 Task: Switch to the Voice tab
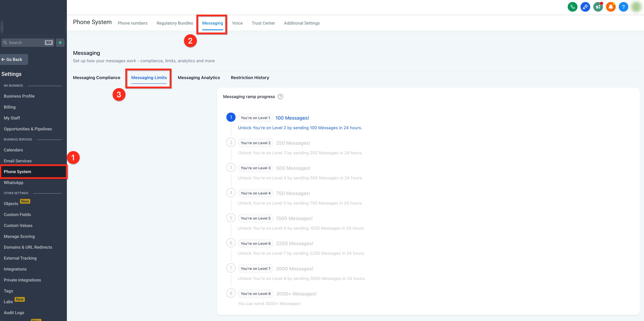pyautogui.click(x=237, y=23)
